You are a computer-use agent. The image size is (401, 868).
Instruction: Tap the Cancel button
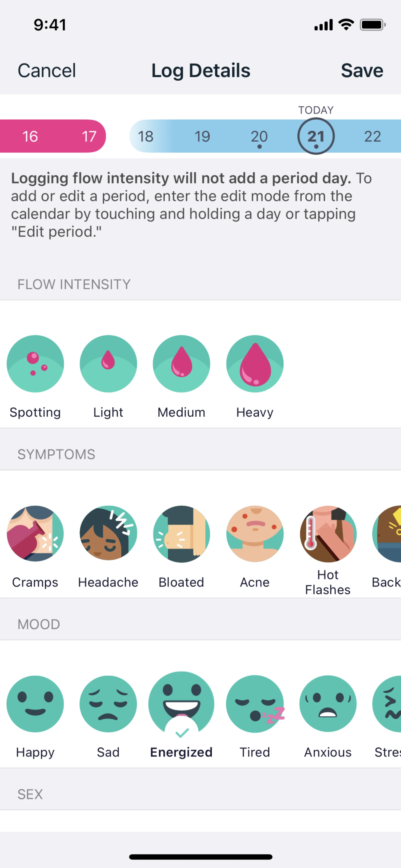pos(47,71)
